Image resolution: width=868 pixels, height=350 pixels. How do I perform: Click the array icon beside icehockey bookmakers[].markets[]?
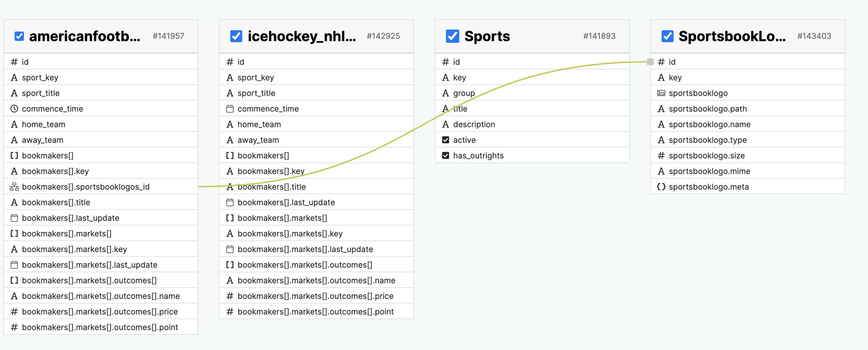coord(230,218)
